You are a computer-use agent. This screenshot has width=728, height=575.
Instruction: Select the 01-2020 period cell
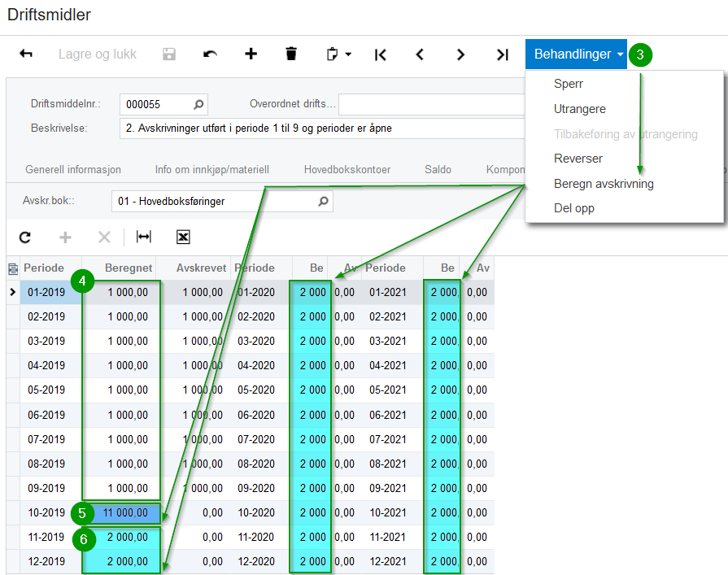pos(261,292)
